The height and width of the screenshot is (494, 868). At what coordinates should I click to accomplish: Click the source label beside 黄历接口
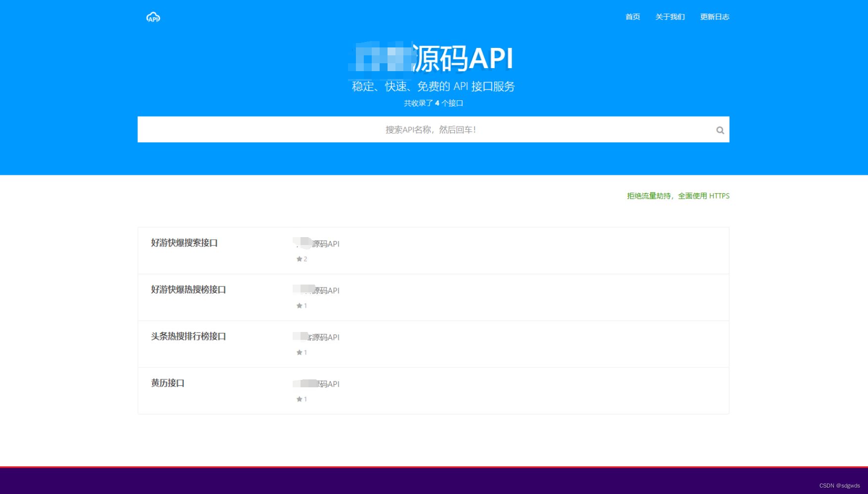(x=316, y=384)
